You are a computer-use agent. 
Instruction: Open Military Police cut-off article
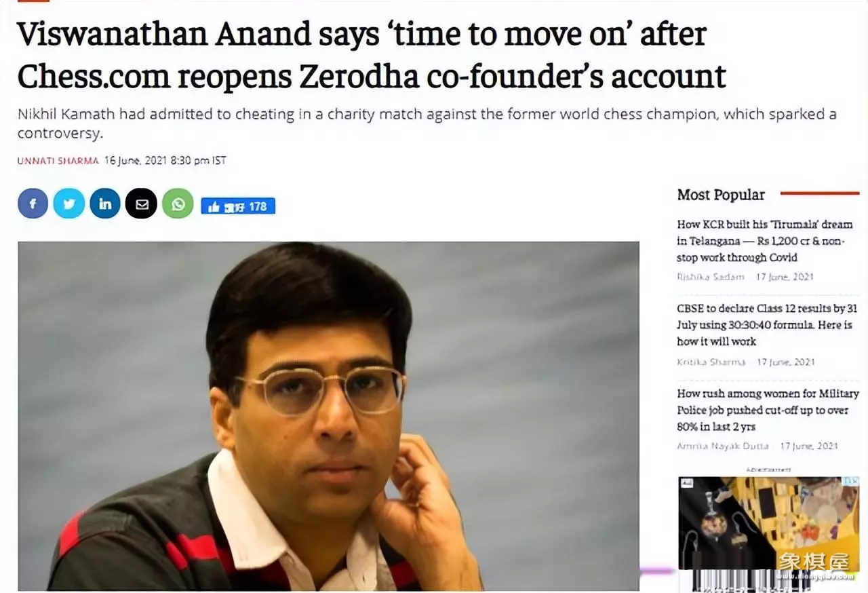point(768,410)
